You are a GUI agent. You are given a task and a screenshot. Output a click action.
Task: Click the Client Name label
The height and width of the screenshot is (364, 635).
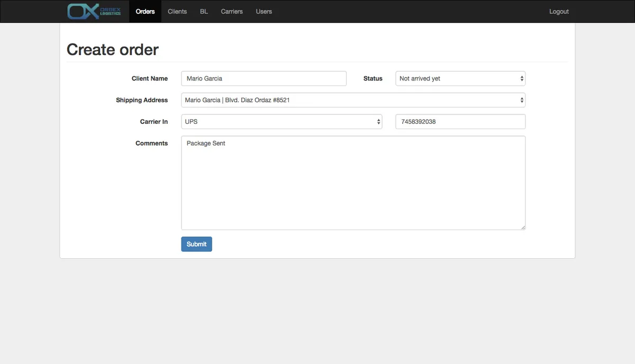pyautogui.click(x=150, y=78)
